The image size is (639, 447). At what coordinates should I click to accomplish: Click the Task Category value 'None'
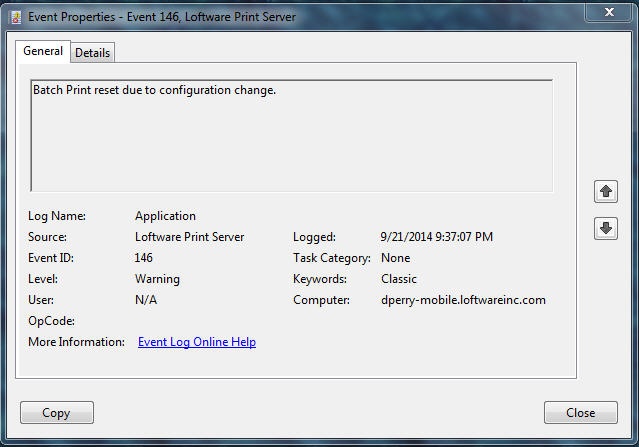click(395, 258)
